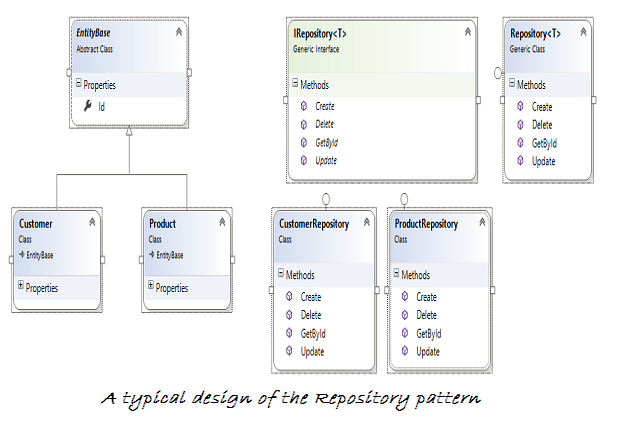The image size is (620, 425).
Task: Collapse the ProductRepository class chevron
Action: coord(482,222)
